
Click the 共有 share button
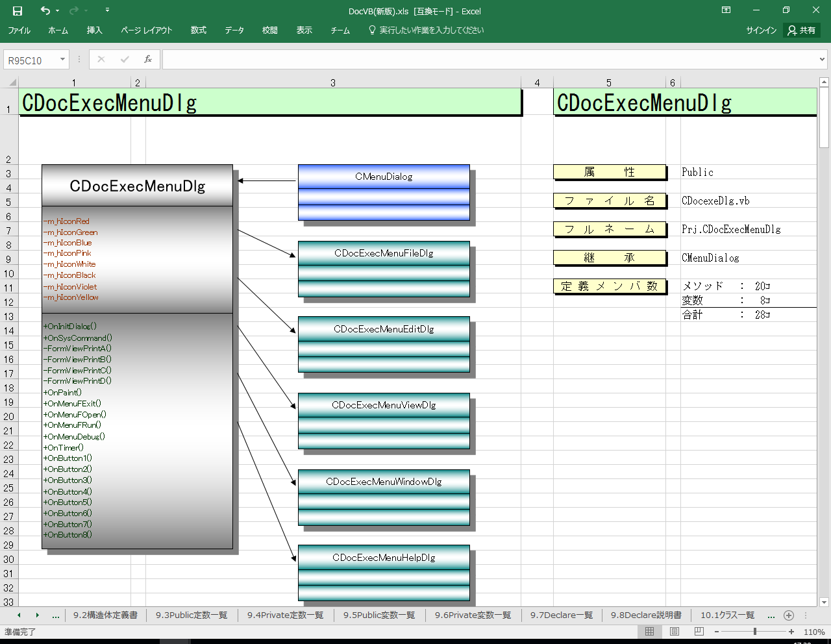(x=802, y=31)
